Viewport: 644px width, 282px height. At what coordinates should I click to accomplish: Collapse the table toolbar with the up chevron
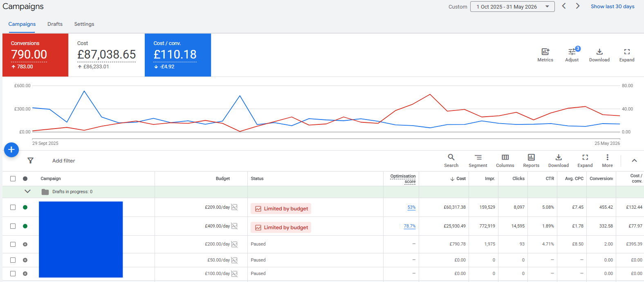tap(634, 160)
